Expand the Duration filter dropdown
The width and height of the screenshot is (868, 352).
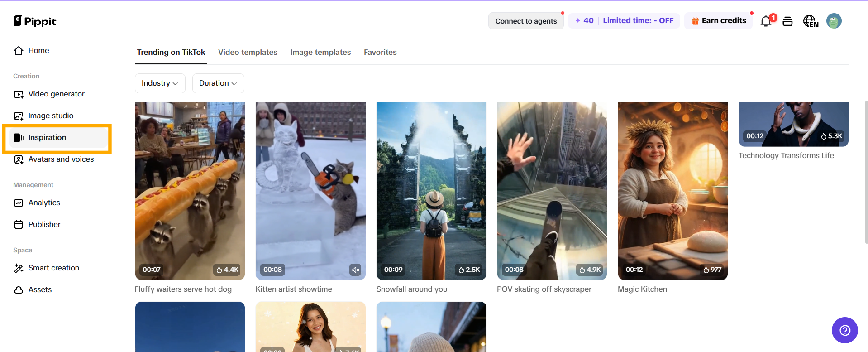click(x=218, y=83)
